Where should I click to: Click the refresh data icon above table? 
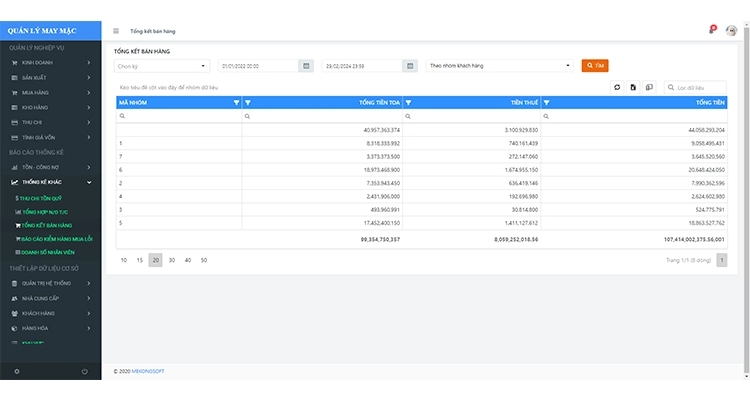tap(617, 88)
